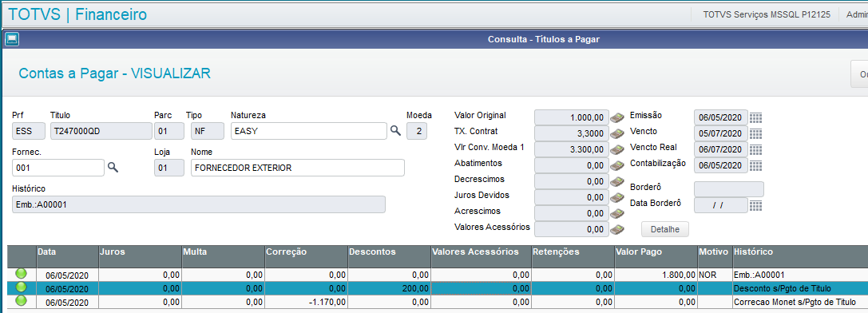Open calculator icon next to TX. Contrat
The image size is (868, 313).
[616, 133]
